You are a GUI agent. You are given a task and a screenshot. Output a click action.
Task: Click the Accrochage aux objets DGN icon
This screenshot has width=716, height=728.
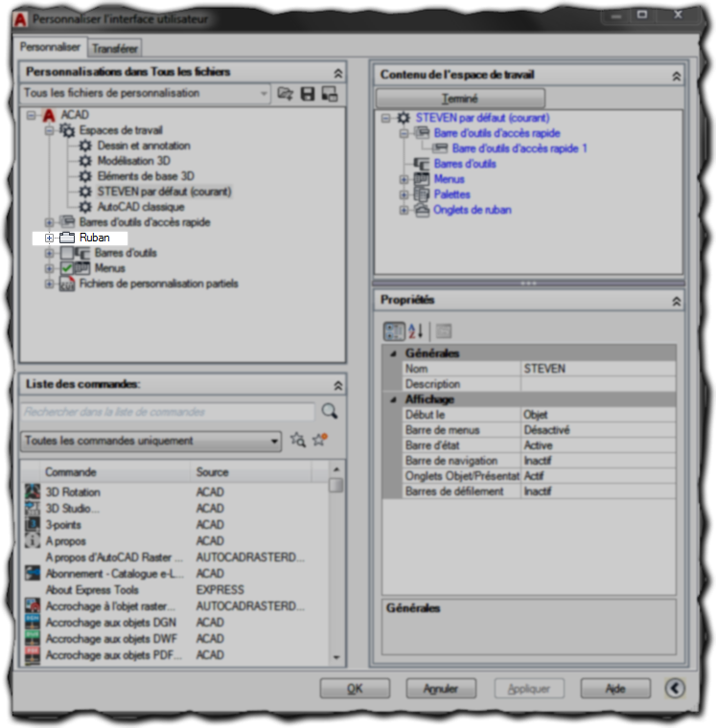pos(33,622)
